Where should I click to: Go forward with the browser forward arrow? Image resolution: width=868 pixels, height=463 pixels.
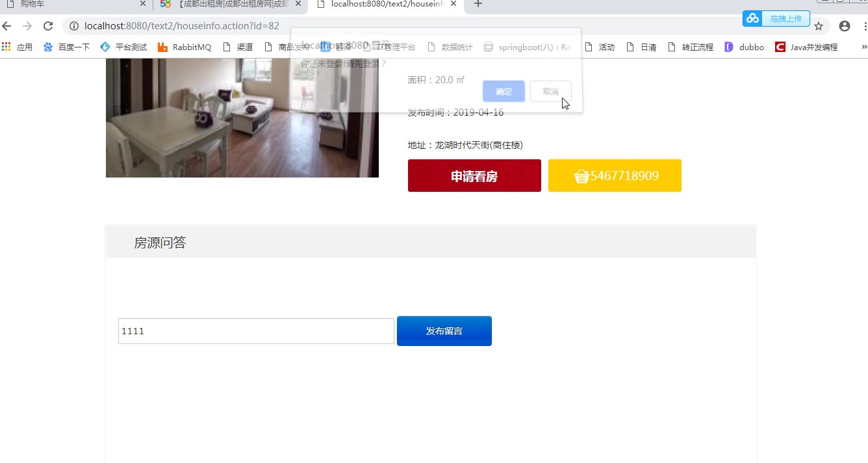pyautogui.click(x=27, y=26)
